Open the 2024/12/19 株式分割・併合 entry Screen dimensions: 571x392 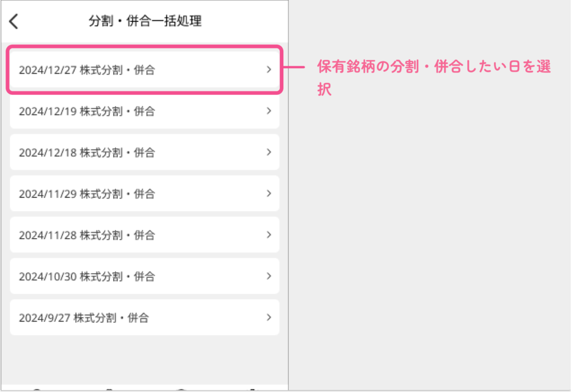click(144, 111)
